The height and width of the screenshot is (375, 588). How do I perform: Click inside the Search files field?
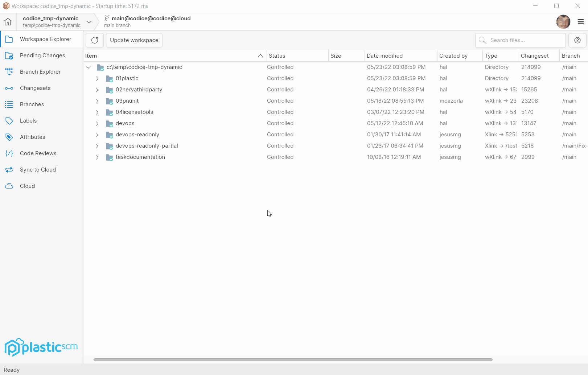tap(520, 40)
